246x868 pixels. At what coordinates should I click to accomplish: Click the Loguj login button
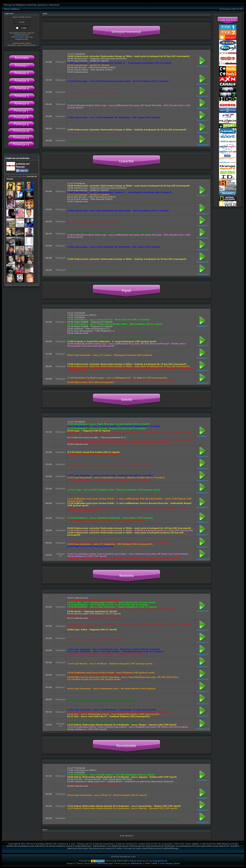[x=23, y=28]
